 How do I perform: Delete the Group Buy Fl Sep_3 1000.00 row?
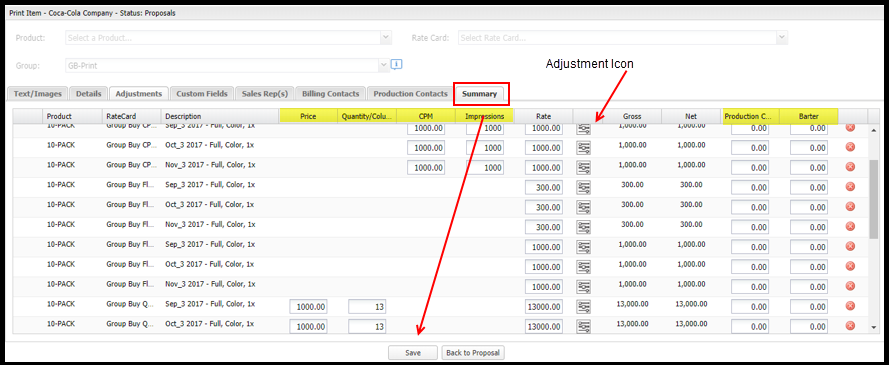[850, 246]
